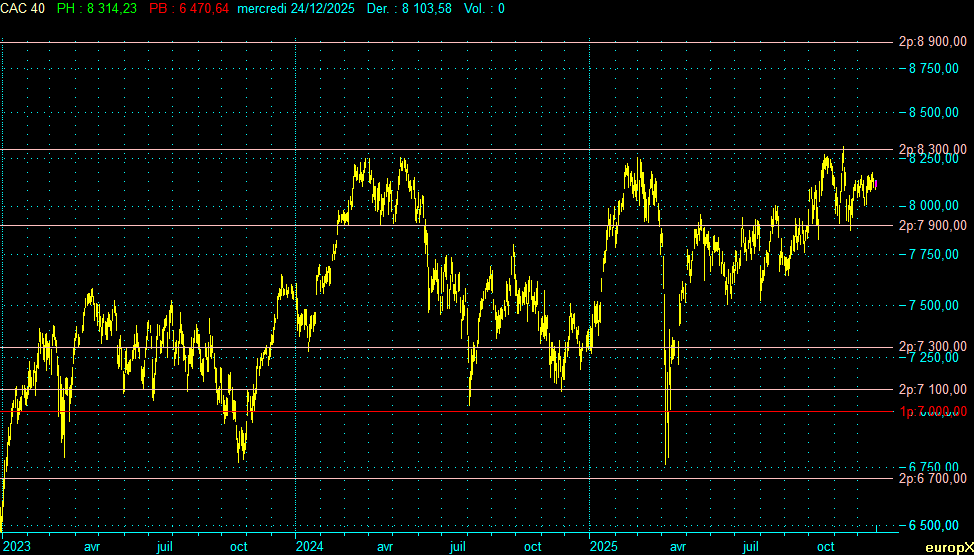The height and width of the screenshot is (555, 974).
Task: Click the magenta latest price bar
Action: click(876, 184)
